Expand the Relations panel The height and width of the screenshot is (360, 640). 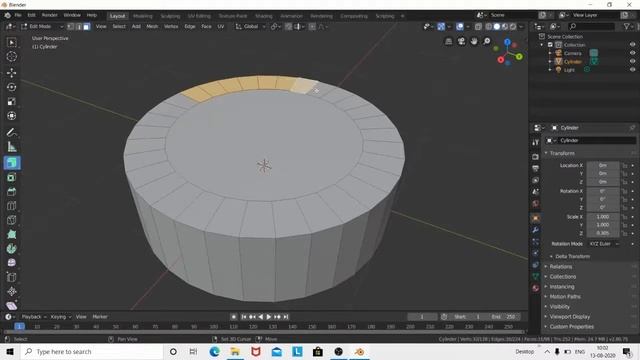[x=560, y=267]
